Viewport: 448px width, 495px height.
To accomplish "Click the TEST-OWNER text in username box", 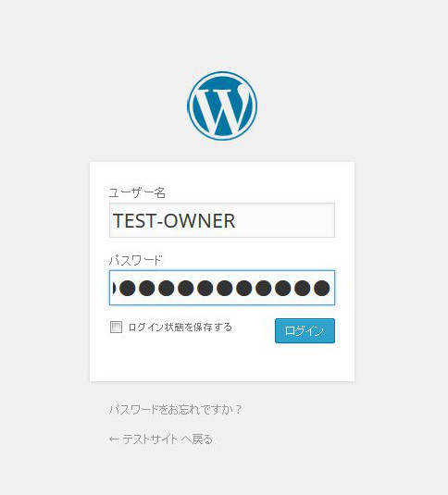I will coord(174,220).
